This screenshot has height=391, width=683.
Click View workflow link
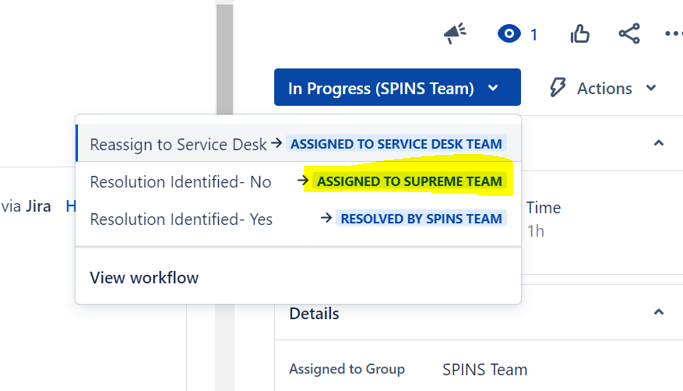click(x=144, y=278)
